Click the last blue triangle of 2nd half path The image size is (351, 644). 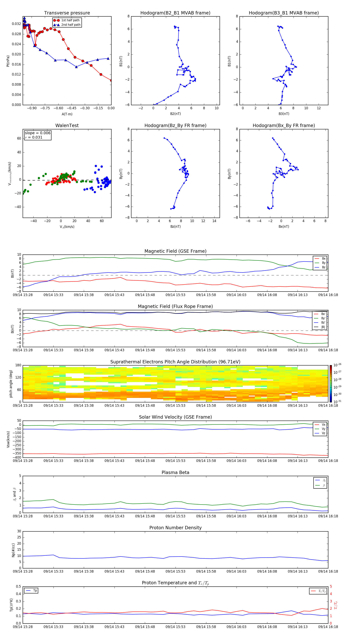pyautogui.click(x=108, y=59)
